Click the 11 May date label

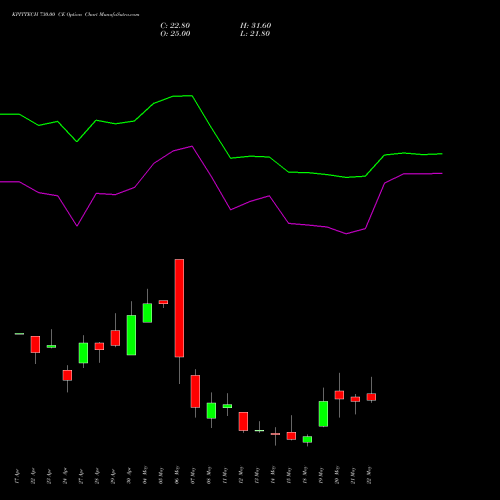pos(225,475)
